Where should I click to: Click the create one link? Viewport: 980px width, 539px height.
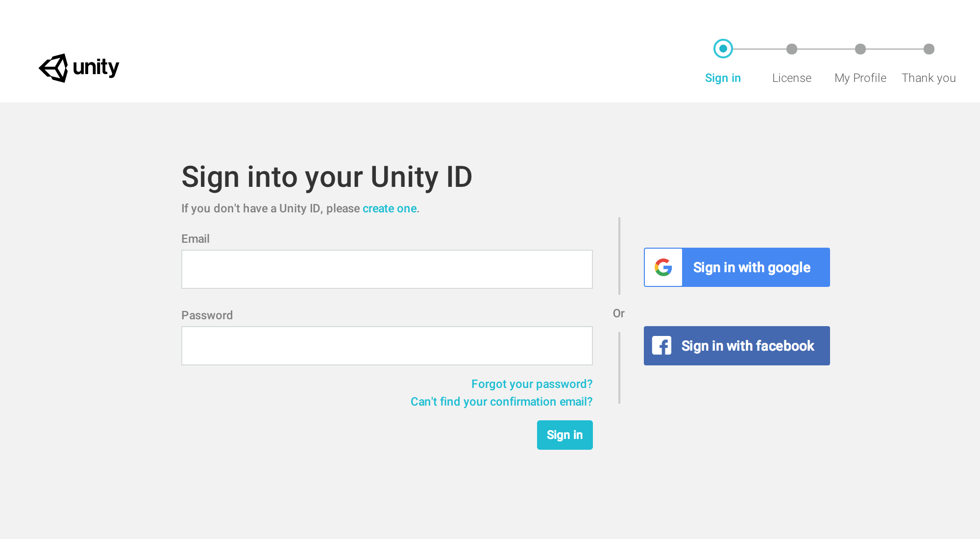389,208
